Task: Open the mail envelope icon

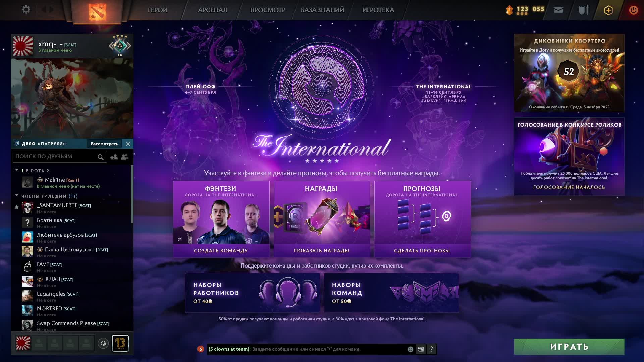Action: coord(558,10)
